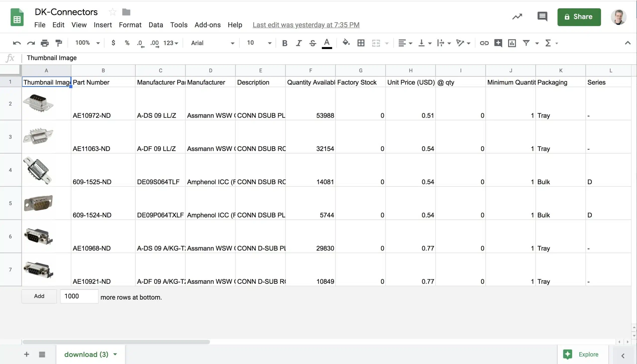Image resolution: width=637 pixels, height=364 pixels.
Task: Open the vertical align dropdown
Action: (425, 43)
